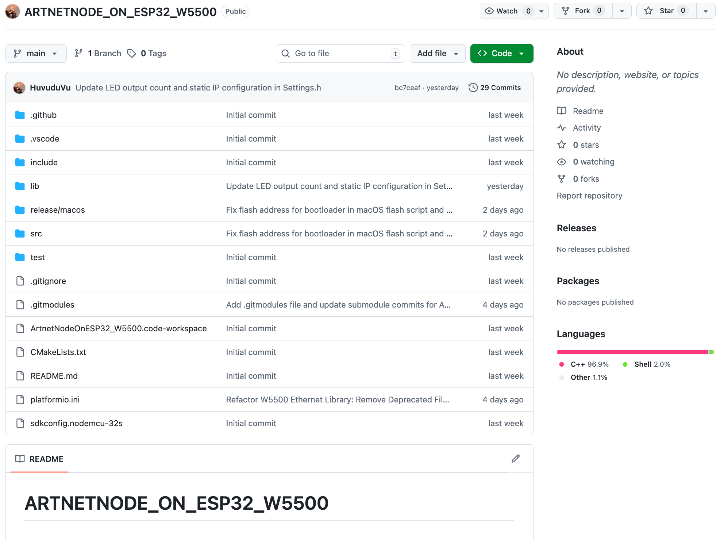The height and width of the screenshot is (540, 720).
Task: Focus the Go to file search field
Action: pyautogui.click(x=340, y=53)
